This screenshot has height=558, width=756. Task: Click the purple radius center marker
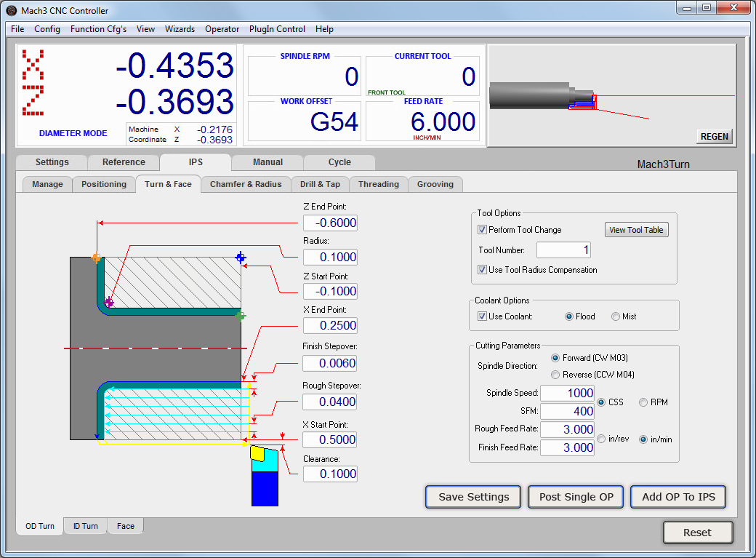click(x=109, y=303)
